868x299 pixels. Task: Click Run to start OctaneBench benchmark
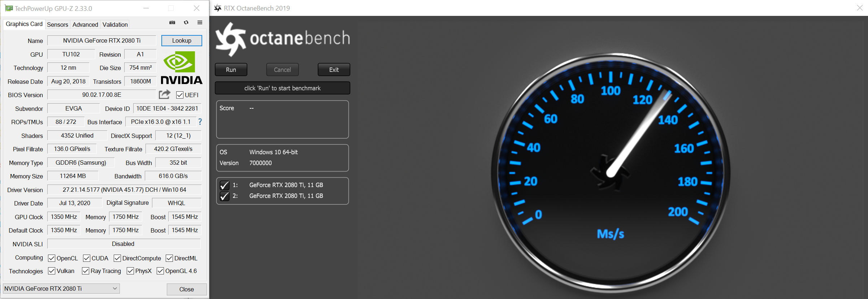(231, 70)
